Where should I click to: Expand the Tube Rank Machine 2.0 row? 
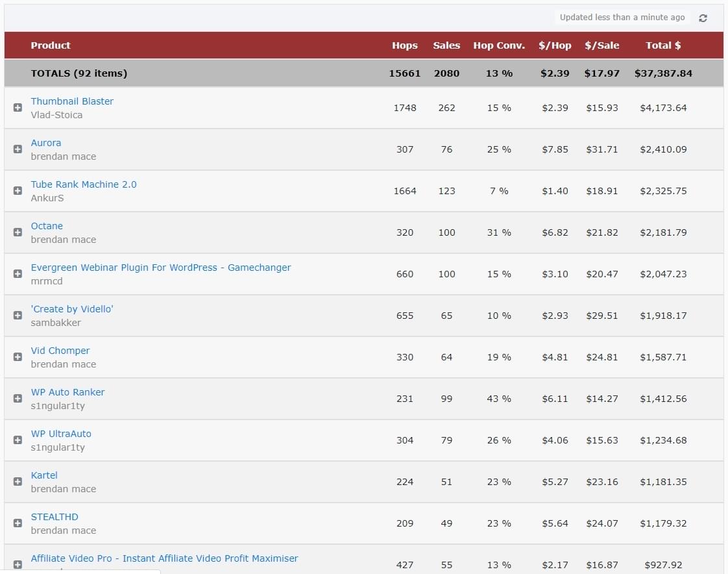tap(18, 190)
